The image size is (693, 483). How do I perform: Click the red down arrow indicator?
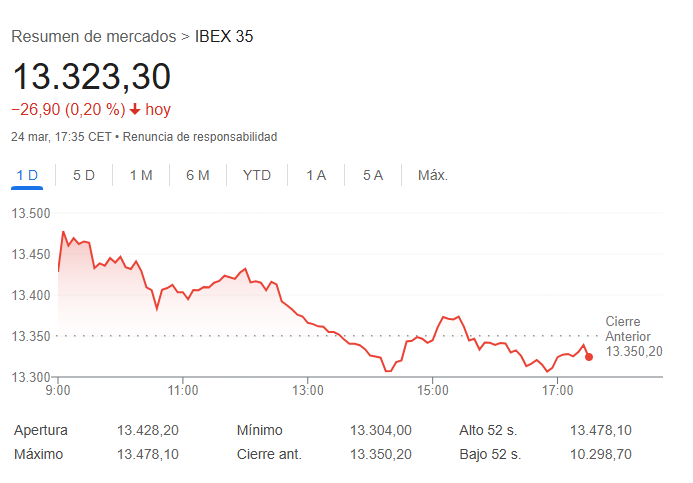tap(135, 110)
